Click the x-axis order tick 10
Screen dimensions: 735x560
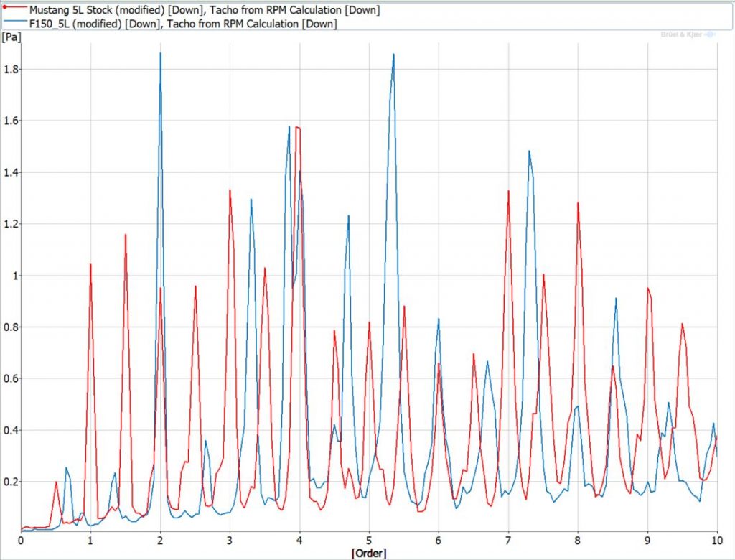click(717, 541)
